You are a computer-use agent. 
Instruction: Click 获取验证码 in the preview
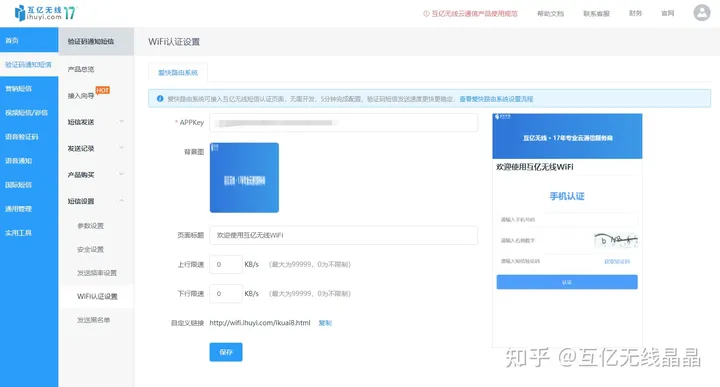pos(617,262)
